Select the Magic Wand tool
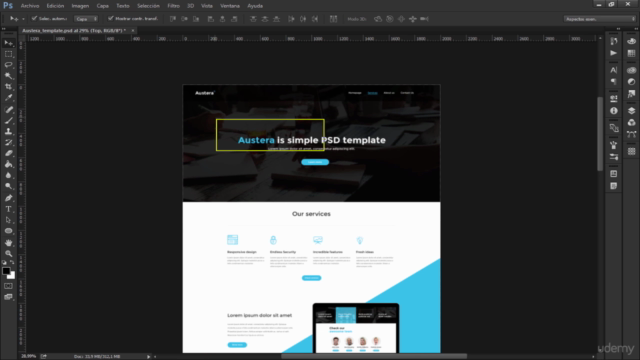The image size is (640, 360). click(x=9, y=76)
